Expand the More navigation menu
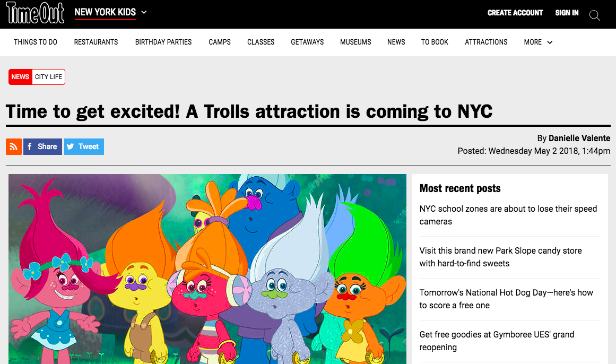The height and width of the screenshot is (364, 616). click(x=538, y=42)
